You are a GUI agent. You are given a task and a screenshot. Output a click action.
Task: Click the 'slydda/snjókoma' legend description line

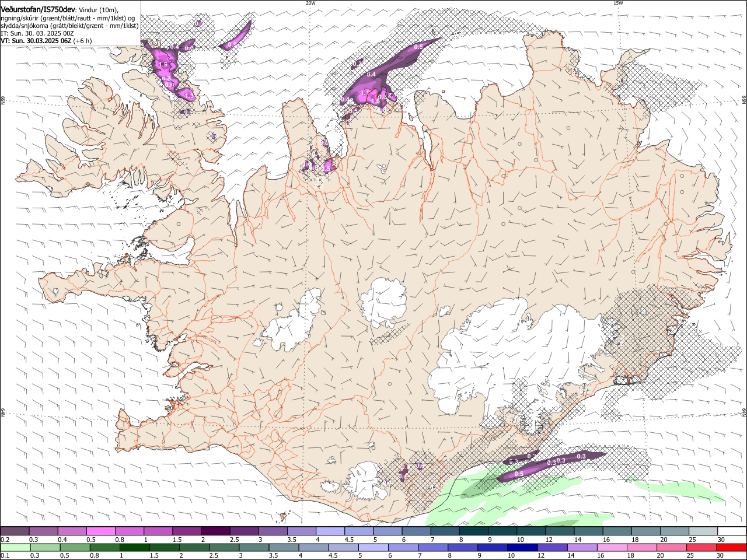69,25
